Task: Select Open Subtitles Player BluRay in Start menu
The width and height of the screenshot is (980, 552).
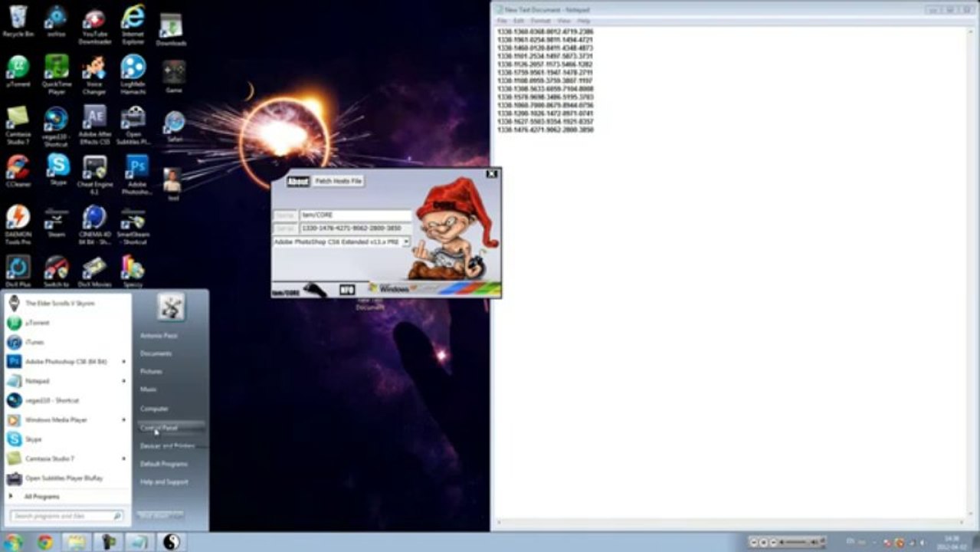Action: click(67, 478)
